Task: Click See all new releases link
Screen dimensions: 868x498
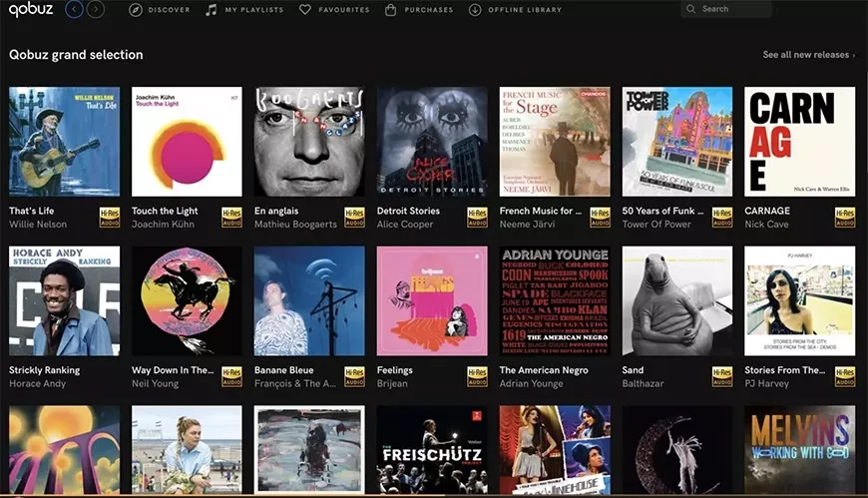Action: tap(807, 55)
